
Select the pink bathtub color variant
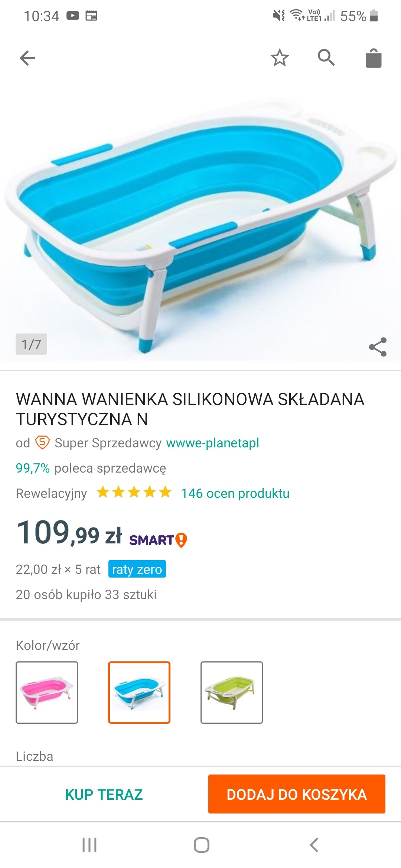(x=47, y=692)
